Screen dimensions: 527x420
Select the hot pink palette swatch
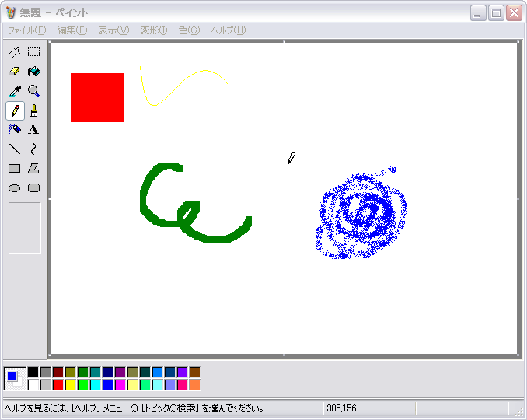click(182, 385)
